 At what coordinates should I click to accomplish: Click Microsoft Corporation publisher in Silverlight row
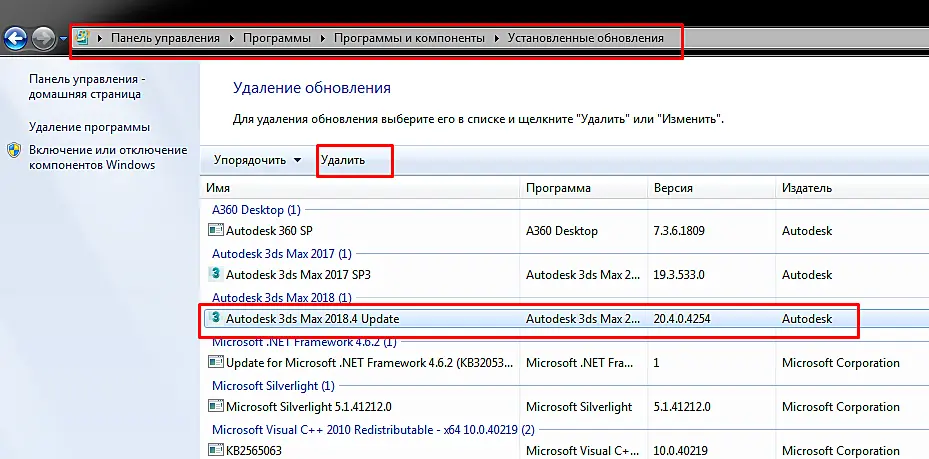[841, 407]
